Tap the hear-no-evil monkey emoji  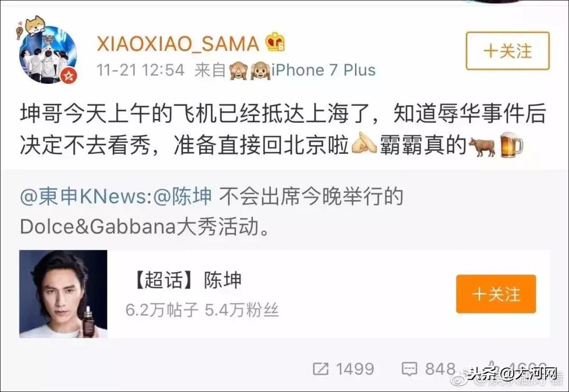261,70
